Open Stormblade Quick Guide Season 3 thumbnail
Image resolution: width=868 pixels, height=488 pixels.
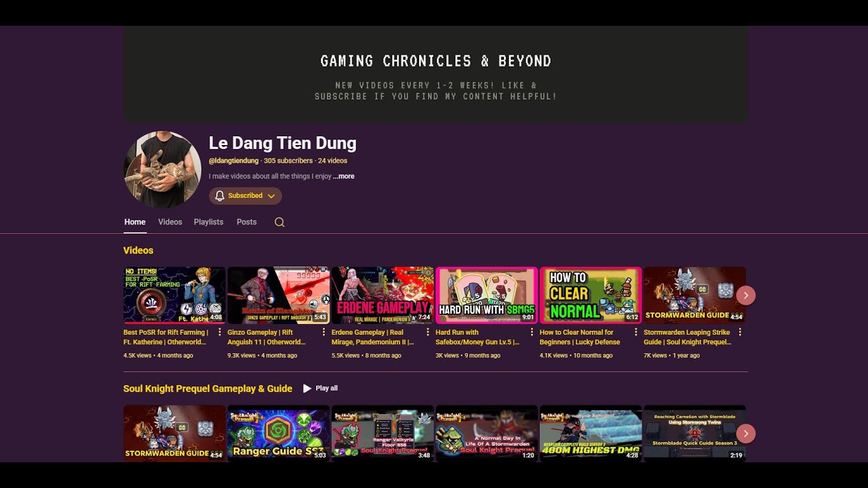click(694, 433)
